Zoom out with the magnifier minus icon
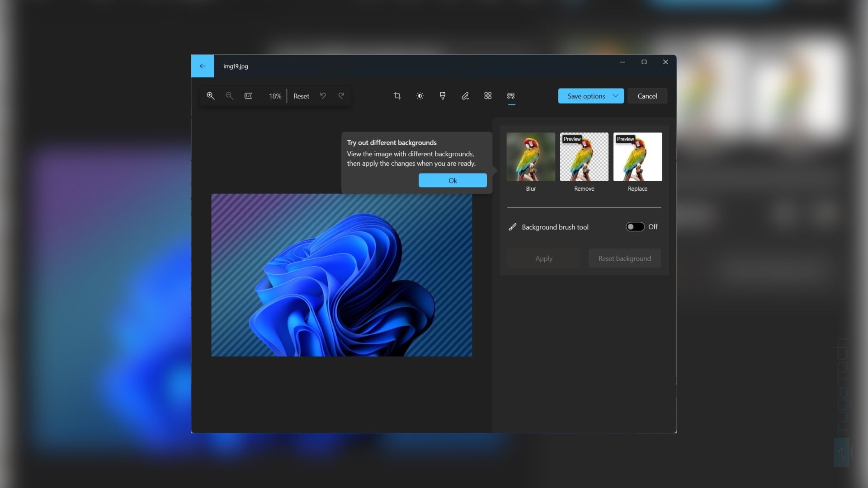 [229, 96]
